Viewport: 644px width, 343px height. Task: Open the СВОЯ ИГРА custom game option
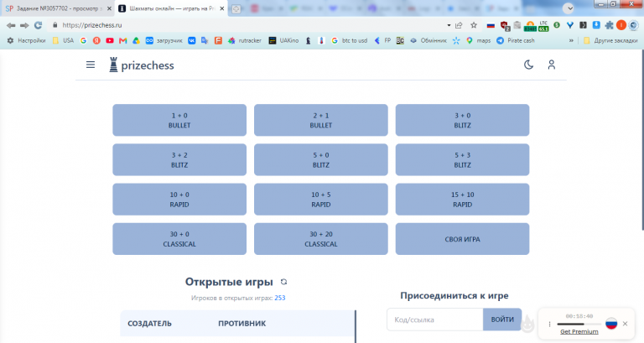(463, 239)
